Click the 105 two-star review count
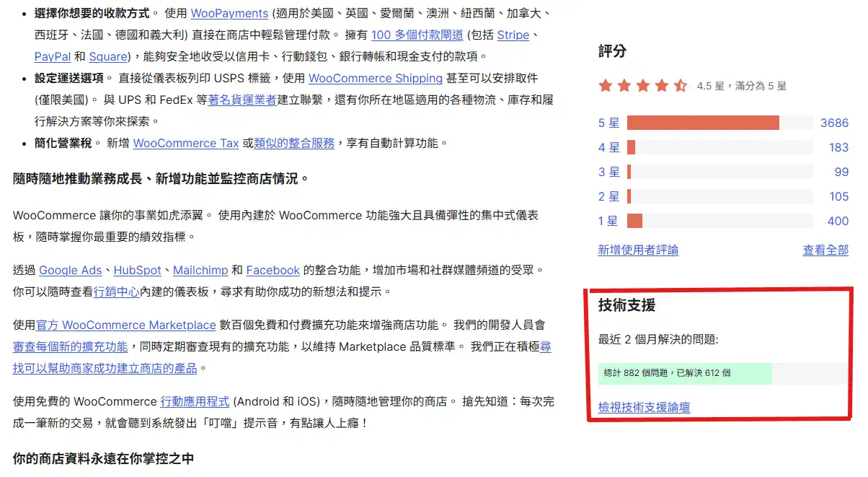Viewport: 868px width, 477px height. (x=838, y=196)
